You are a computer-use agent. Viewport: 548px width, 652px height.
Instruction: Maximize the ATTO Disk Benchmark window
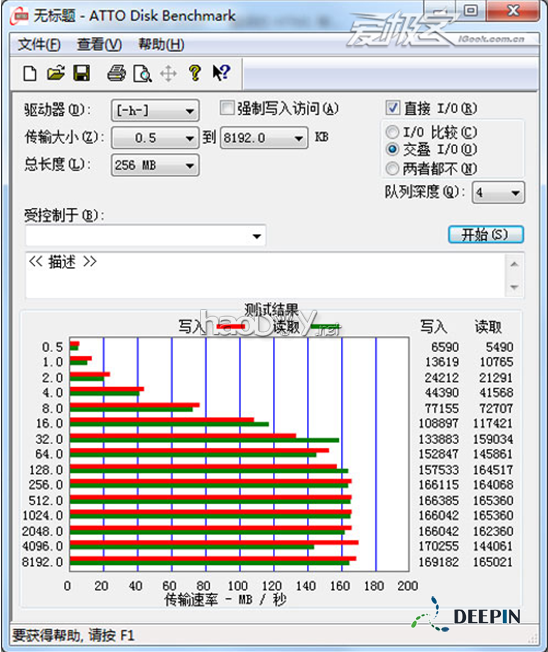point(470,10)
